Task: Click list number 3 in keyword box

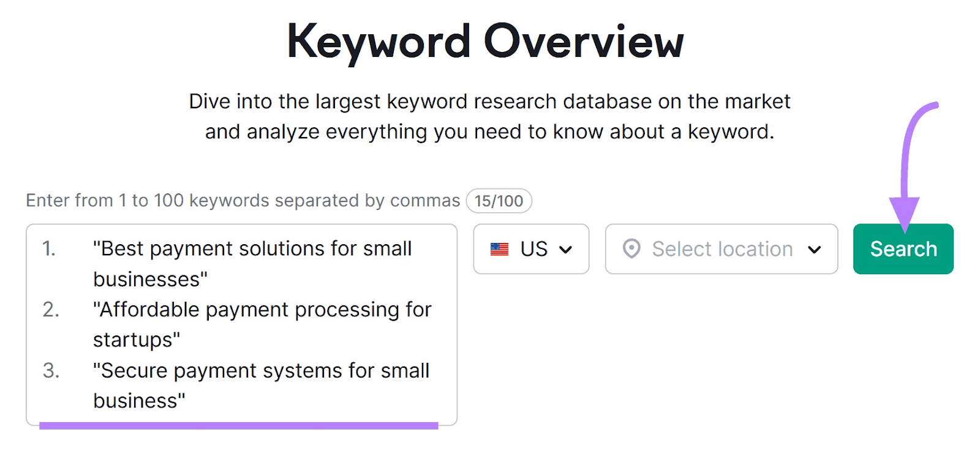Action: pos(51,371)
